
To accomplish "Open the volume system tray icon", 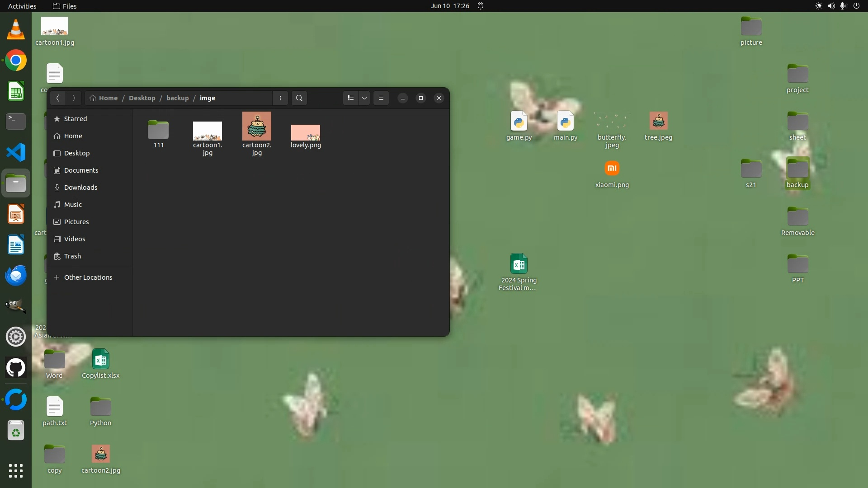I will 831,6.
